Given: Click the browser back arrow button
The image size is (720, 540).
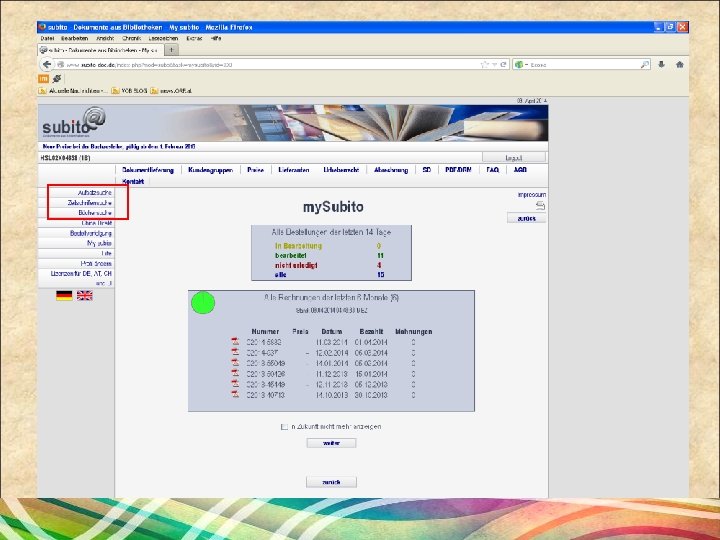Looking at the screenshot, I should pos(47,64).
